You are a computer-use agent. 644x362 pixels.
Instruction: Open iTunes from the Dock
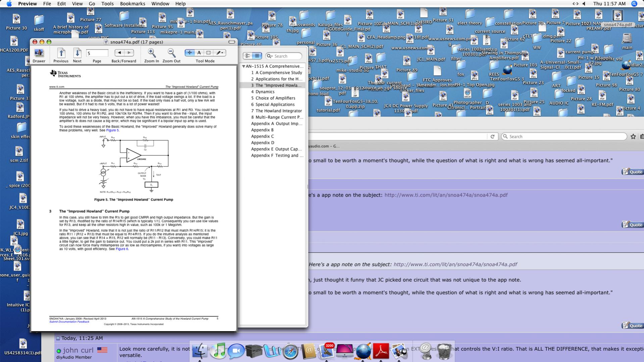[x=219, y=351]
